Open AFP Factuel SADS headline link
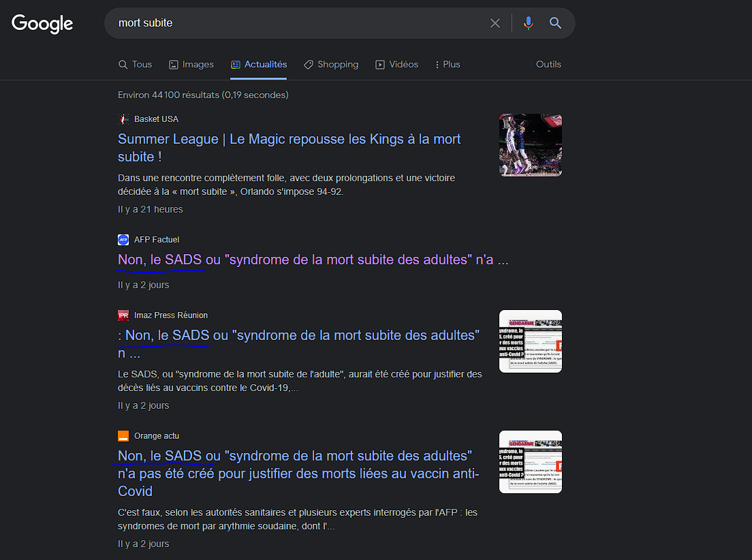This screenshot has height=560, width=752. pyautogui.click(x=313, y=260)
